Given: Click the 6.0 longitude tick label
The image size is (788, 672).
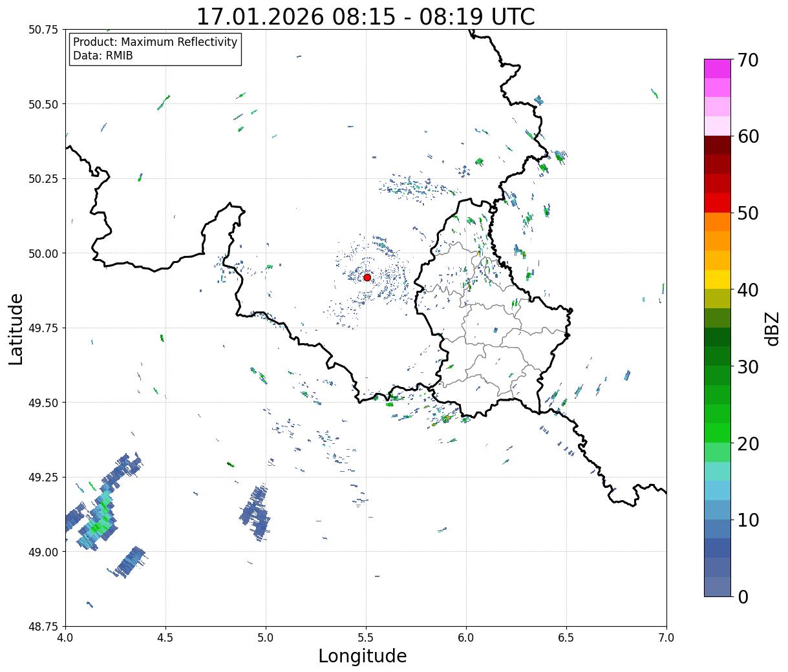Looking at the screenshot, I should click(x=466, y=638).
